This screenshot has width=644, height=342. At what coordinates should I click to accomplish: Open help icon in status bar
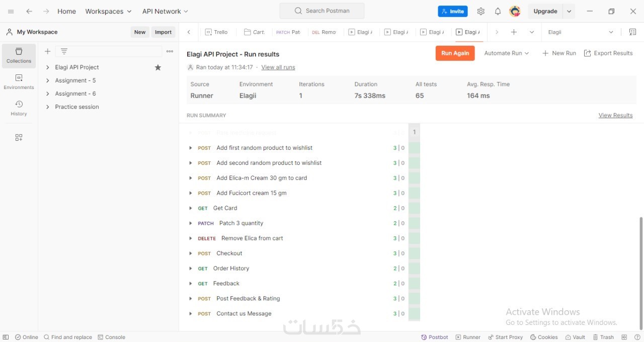pyautogui.click(x=637, y=337)
